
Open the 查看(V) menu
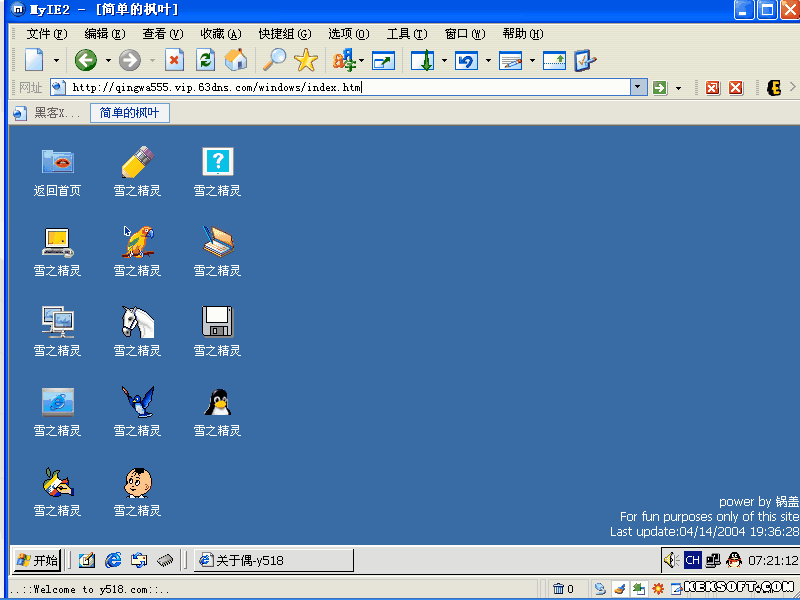point(163,34)
